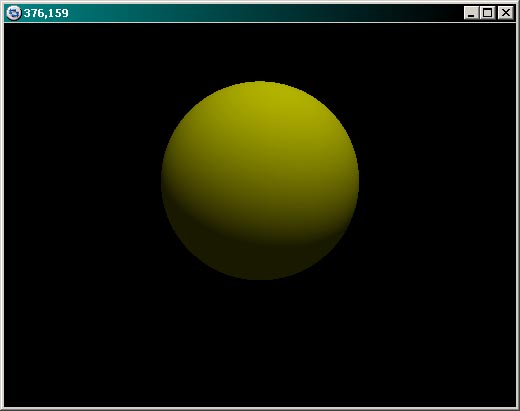Click black background above the sphere
Screen dimensions: 520x411
[x=260, y=52]
